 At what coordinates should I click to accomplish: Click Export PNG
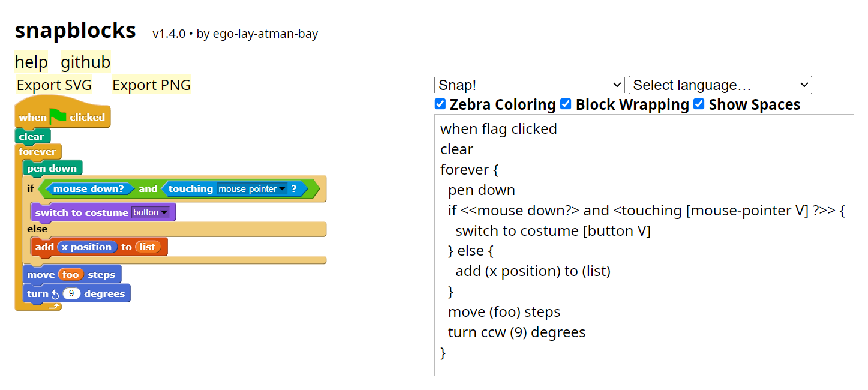point(151,85)
